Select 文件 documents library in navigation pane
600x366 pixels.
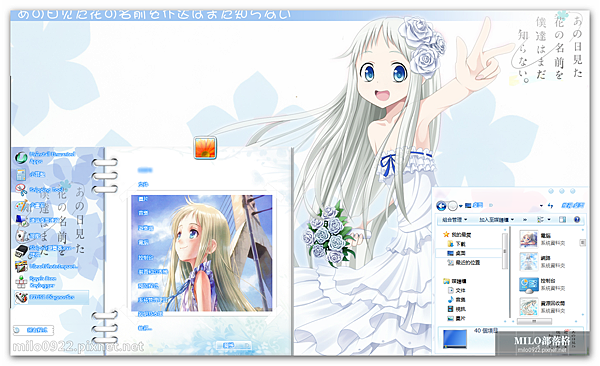tap(457, 291)
